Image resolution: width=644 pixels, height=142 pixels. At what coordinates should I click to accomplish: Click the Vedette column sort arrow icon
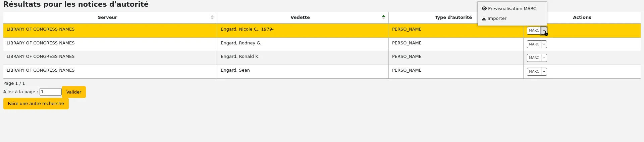click(383, 17)
